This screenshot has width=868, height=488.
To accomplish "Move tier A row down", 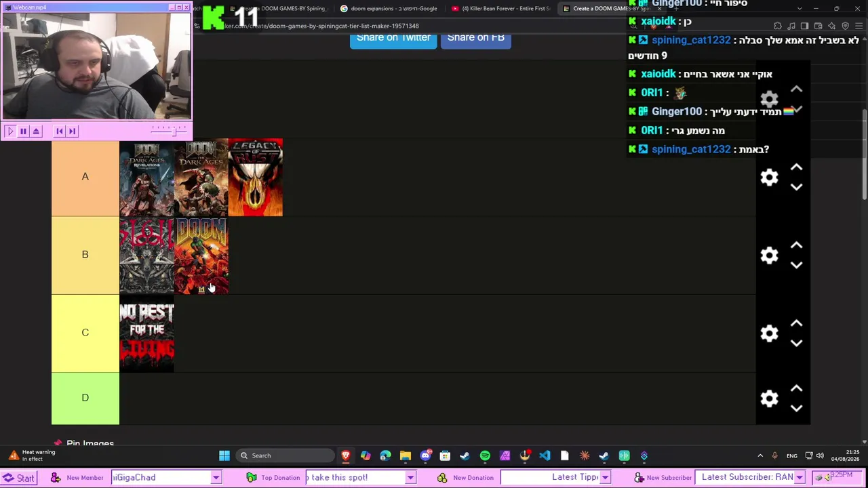I will pos(796,186).
